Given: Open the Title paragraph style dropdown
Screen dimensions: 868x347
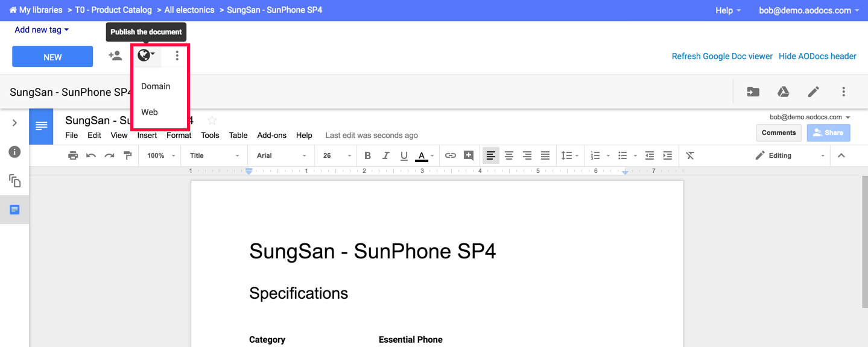Looking at the screenshot, I should tap(215, 155).
